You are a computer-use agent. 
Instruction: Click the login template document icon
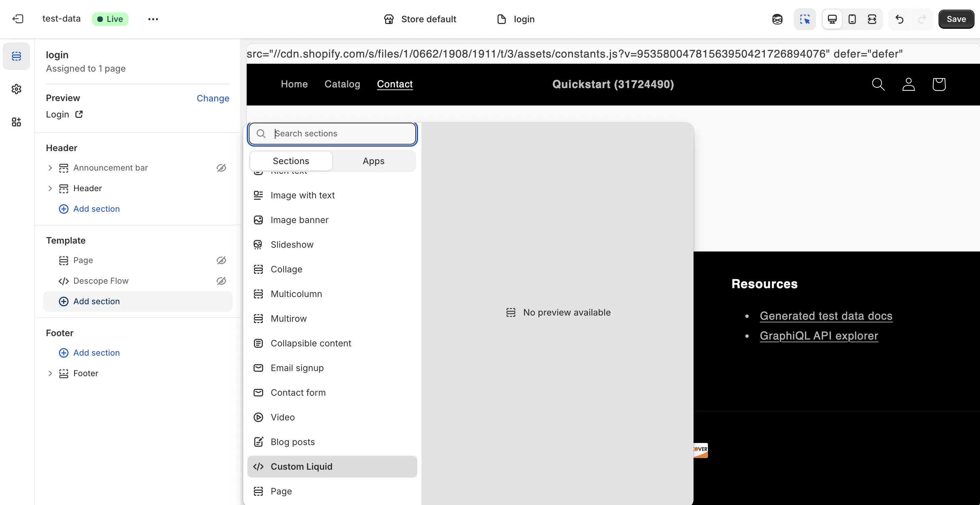[501, 19]
